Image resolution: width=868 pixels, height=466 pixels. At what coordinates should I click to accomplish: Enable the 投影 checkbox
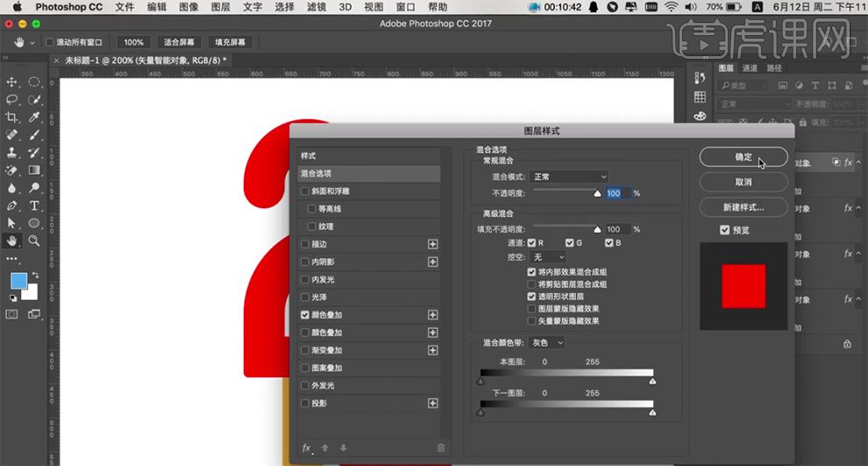pyautogui.click(x=304, y=404)
